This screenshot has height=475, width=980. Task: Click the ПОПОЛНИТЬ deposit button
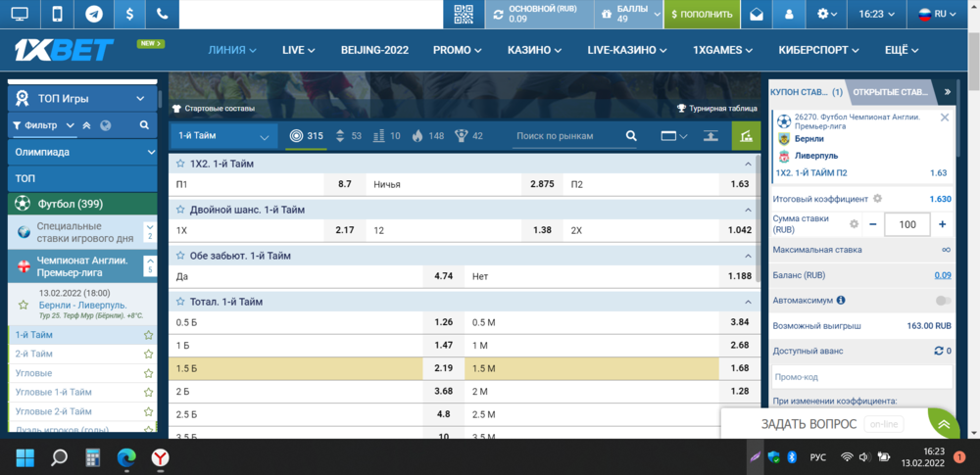tap(702, 14)
